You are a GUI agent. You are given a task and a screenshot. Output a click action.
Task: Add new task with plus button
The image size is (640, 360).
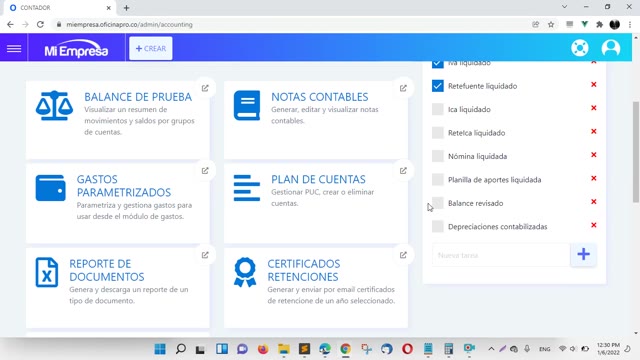pos(583,255)
